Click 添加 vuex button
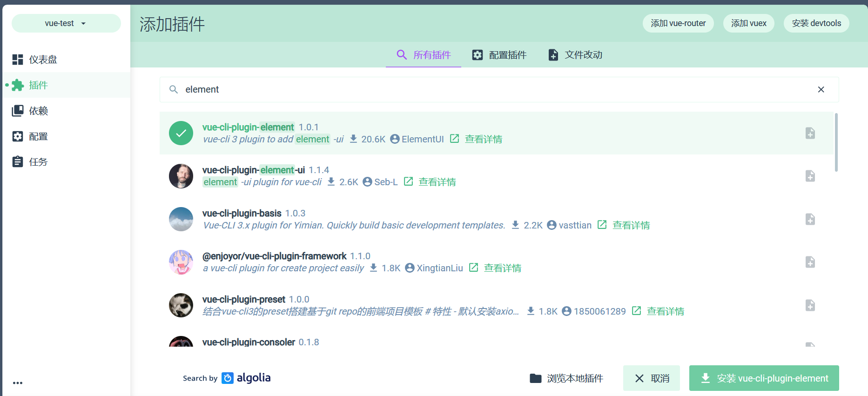The width and height of the screenshot is (868, 396). tap(748, 23)
